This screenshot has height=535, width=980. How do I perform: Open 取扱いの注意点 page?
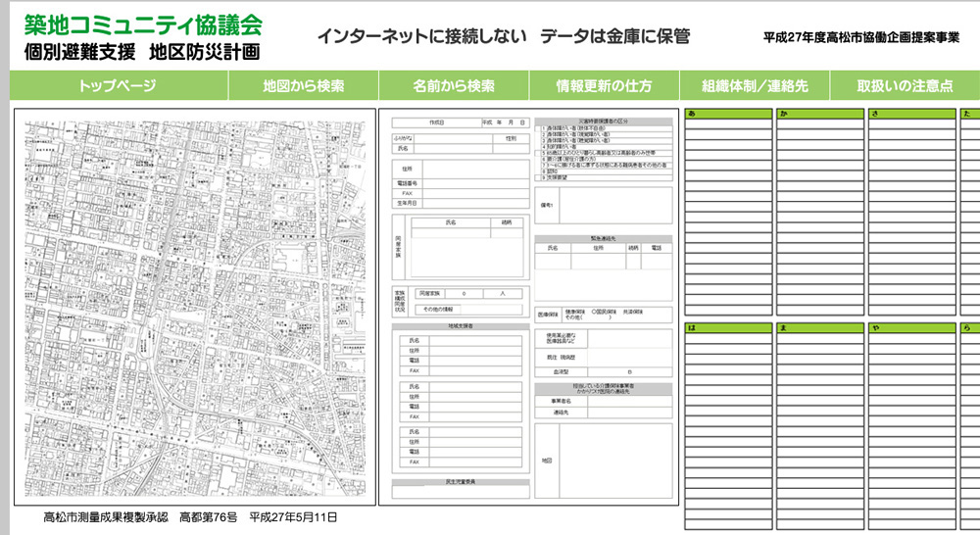click(x=904, y=86)
